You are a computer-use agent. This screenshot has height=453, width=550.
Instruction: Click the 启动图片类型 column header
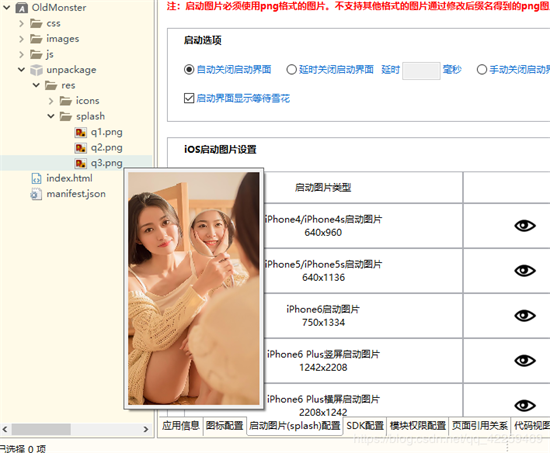click(x=323, y=188)
